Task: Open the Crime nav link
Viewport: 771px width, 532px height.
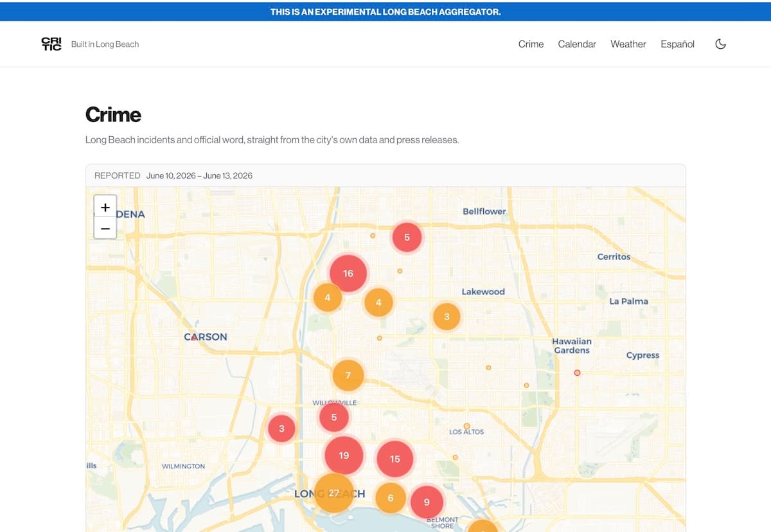Action: click(x=531, y=44)
